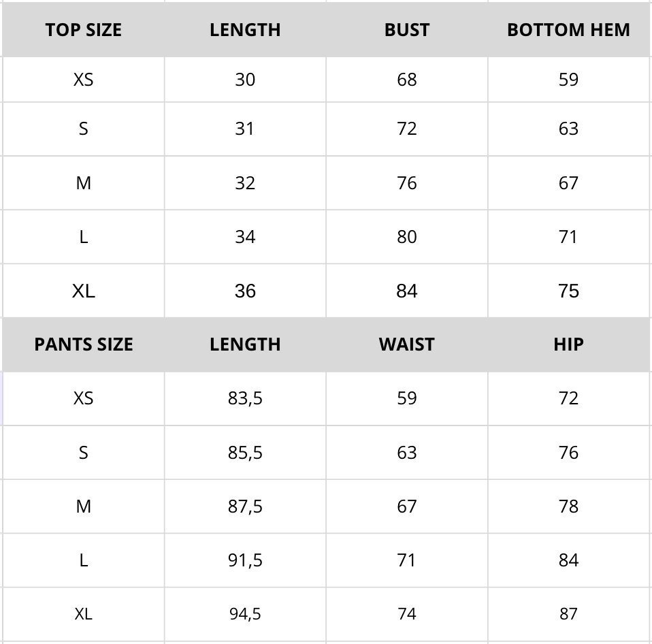The height and width of the screenshot is (644, 652).
Task: Click hip value 78 for size M
Action: pos(568,506)
